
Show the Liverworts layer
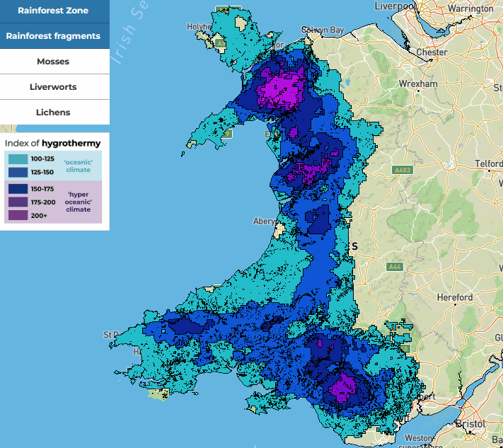point(54,87)
